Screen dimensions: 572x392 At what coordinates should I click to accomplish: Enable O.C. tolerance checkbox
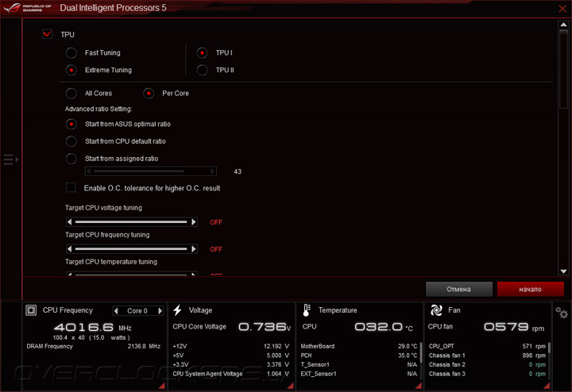pos(71,187)
